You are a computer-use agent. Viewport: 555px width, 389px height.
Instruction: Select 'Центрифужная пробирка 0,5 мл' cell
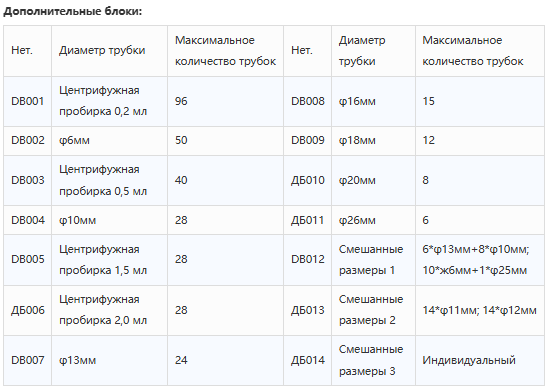[x=109, y=180]
